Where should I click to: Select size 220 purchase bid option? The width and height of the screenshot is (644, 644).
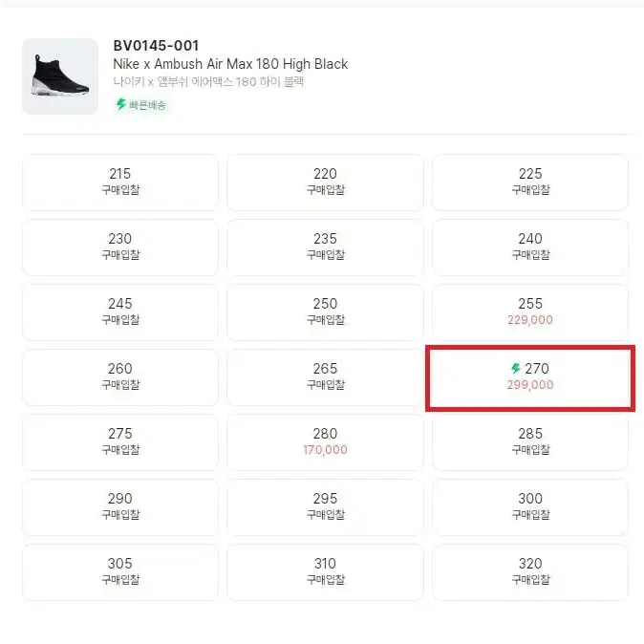325,182
